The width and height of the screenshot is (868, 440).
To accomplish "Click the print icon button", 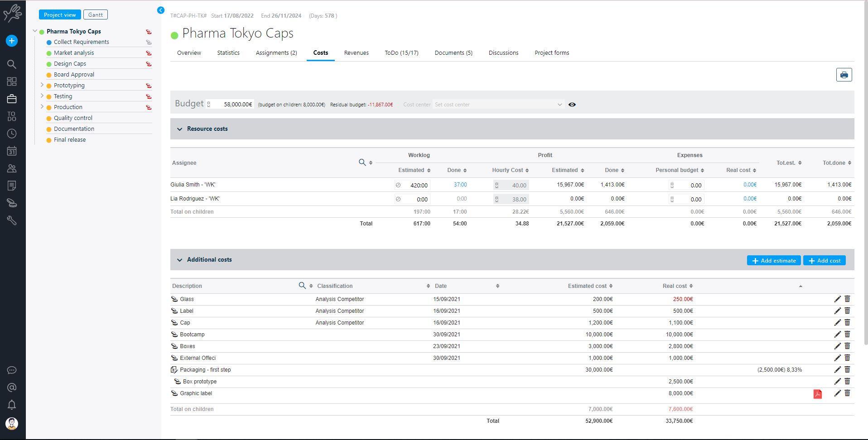I will click(844, 75).
